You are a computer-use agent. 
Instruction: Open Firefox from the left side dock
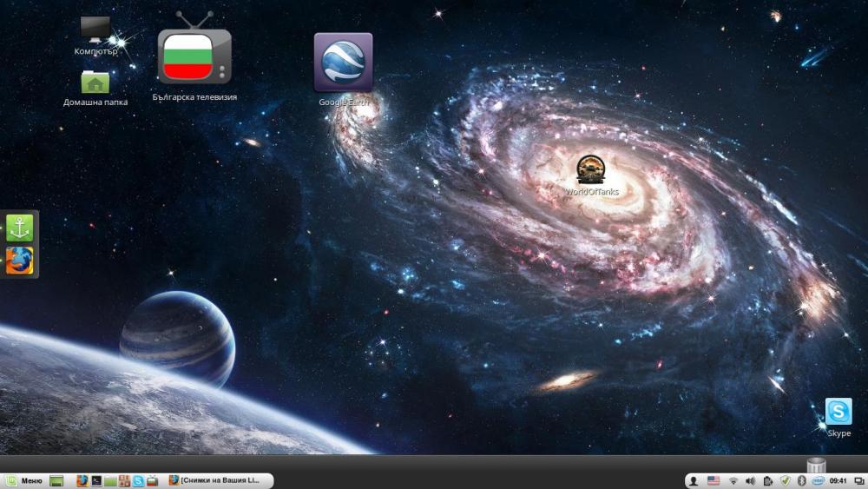tap(19, 261)
